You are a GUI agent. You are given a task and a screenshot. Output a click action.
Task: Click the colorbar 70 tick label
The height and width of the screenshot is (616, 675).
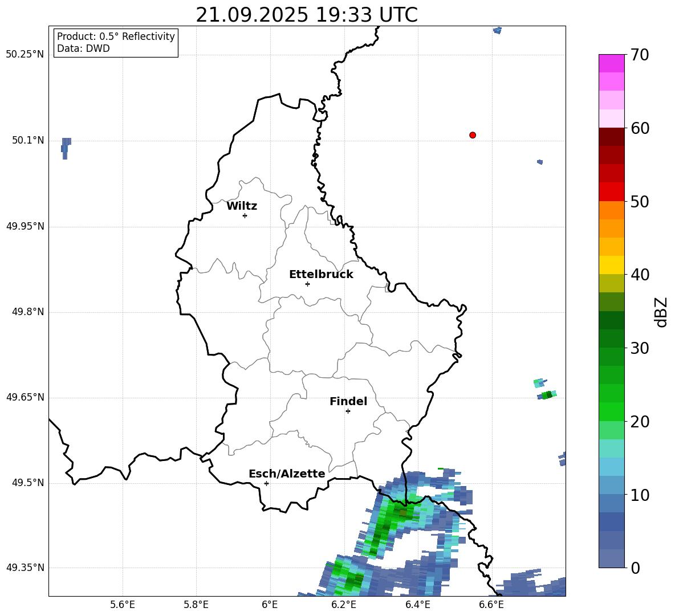(x=640, y=55)
